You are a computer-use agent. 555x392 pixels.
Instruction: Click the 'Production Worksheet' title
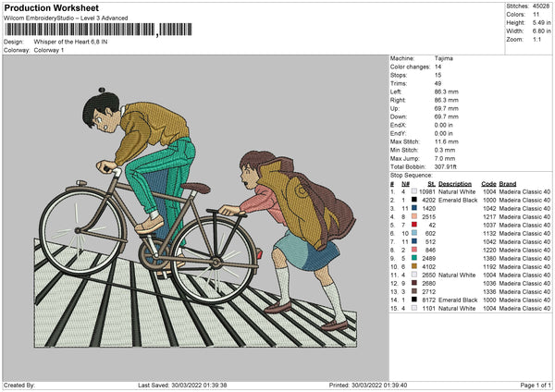tap(51, 7)
